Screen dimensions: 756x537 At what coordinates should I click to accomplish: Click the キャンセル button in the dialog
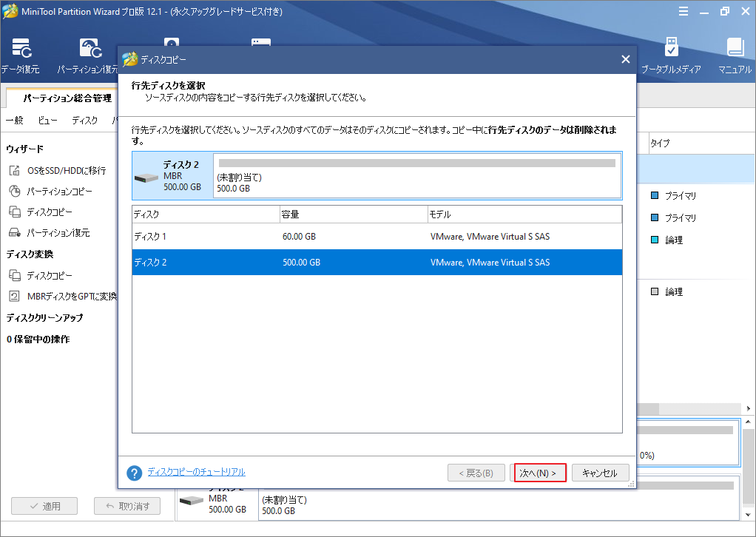[x=600, y=472]
